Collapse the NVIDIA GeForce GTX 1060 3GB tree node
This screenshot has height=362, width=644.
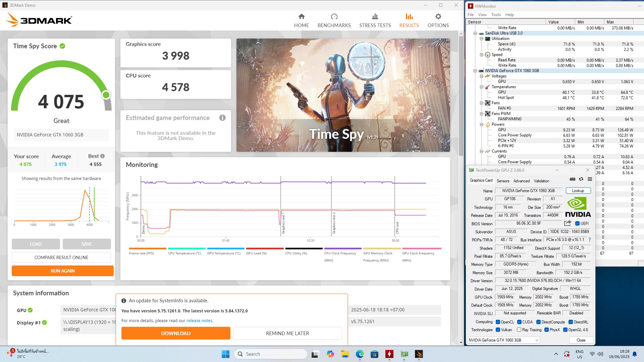[475, 71]
